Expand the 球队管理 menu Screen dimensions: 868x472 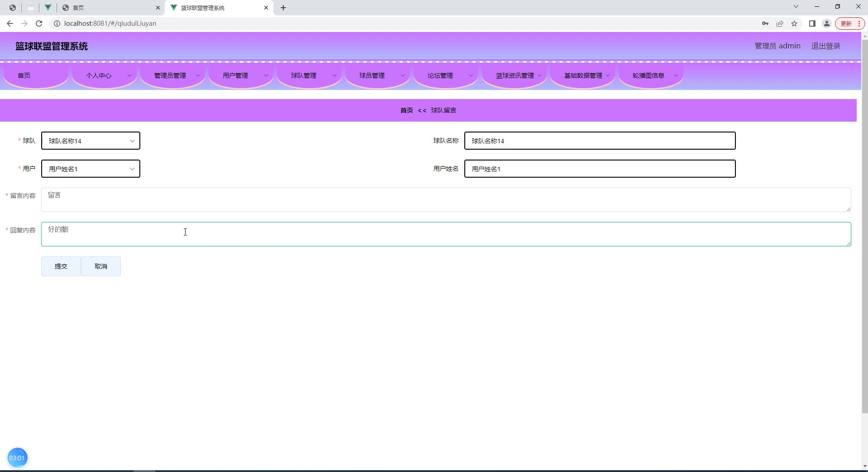tap(309, 76)
